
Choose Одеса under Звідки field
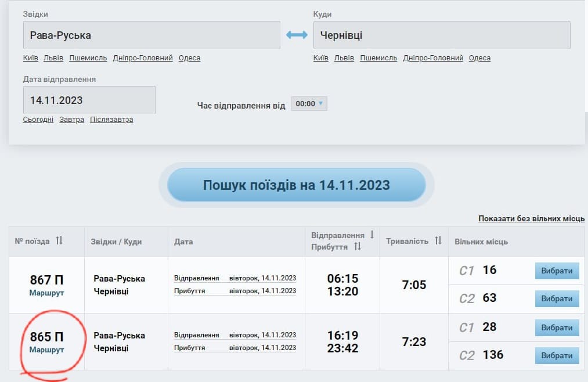tap(189, 57)
